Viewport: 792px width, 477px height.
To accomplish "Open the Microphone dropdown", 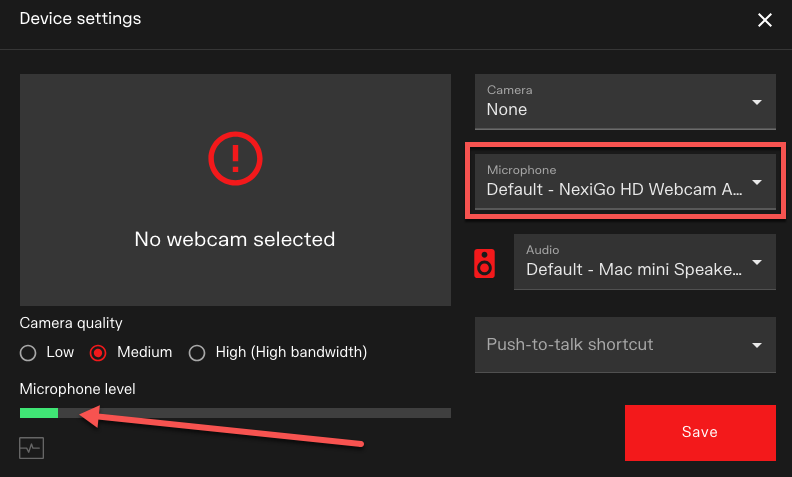I will tap(625, 182).
